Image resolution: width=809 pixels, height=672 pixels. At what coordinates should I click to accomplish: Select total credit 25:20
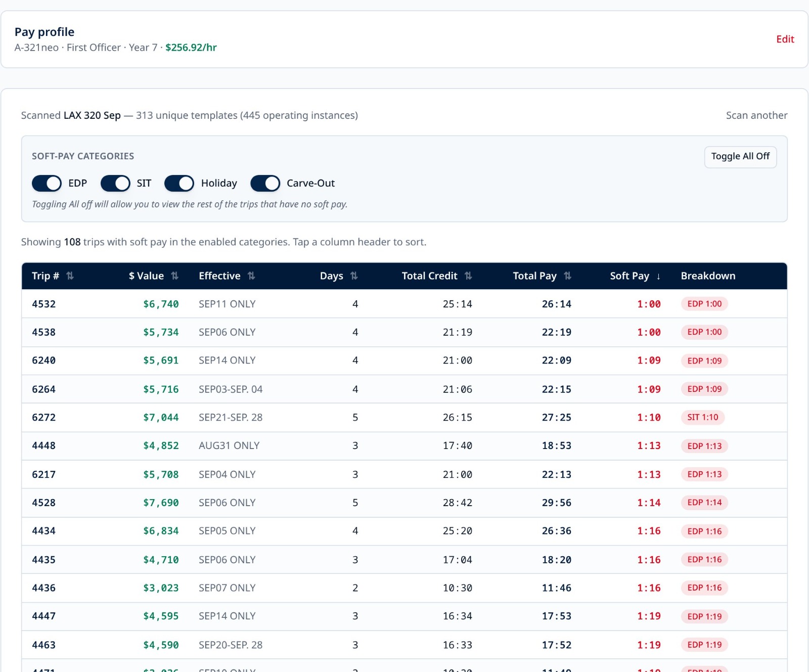(457, 531)
